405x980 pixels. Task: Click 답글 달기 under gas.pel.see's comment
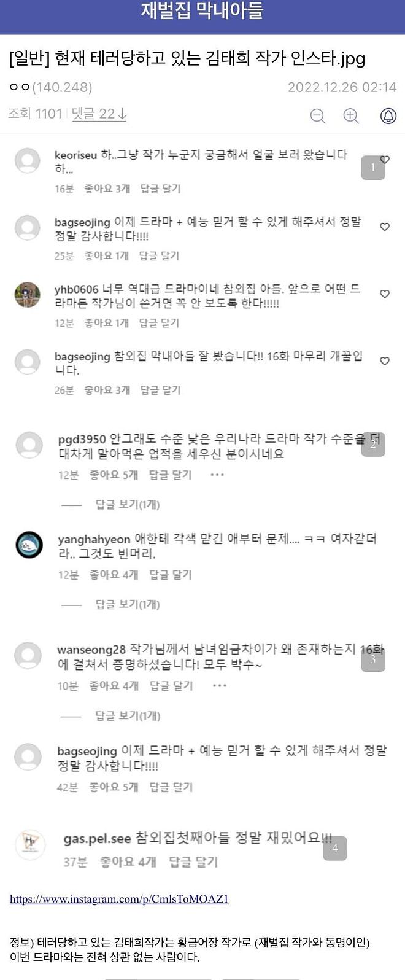(193, 862)
